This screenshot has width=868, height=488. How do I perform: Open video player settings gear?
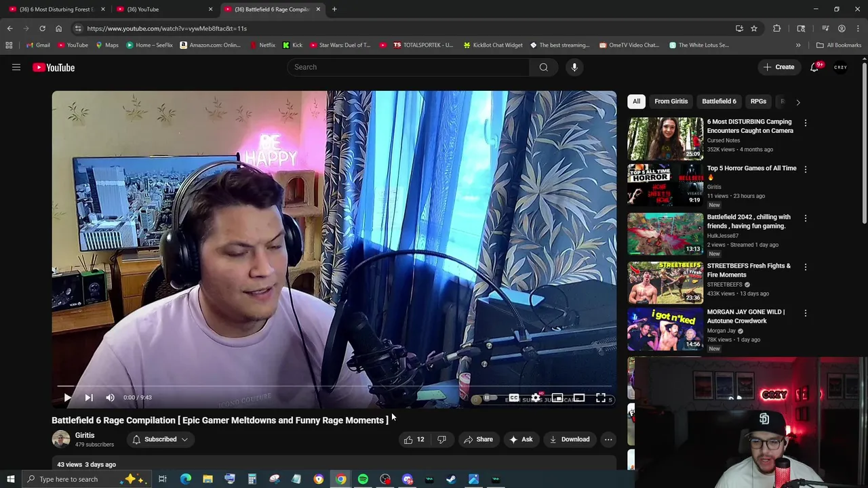tap(536, 399)
